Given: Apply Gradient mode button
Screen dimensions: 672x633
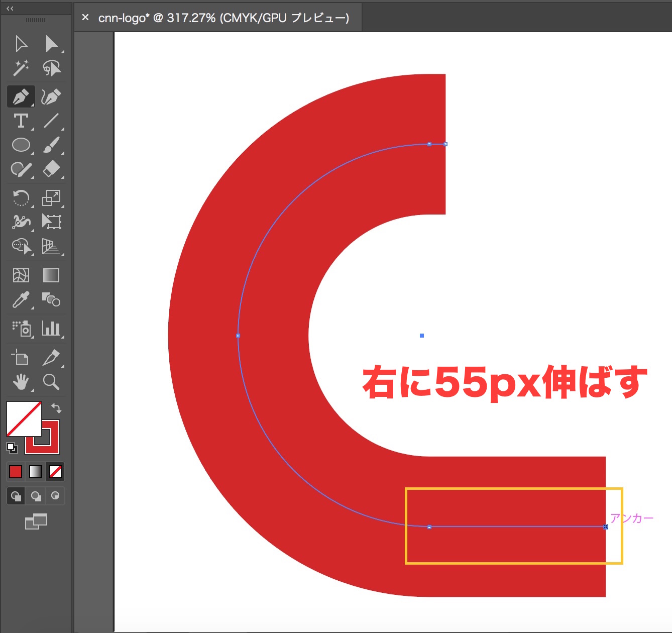Looking at the screenshot, I should pos(36,472).
